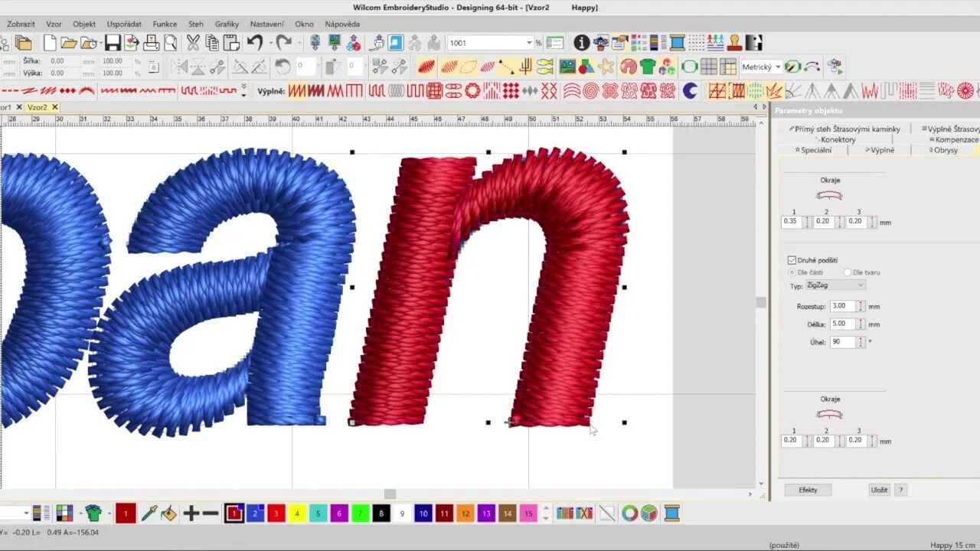Open the Nápověda menu
Screen dimensions: 980x551
pyautogui.click(x=342, y=24)
